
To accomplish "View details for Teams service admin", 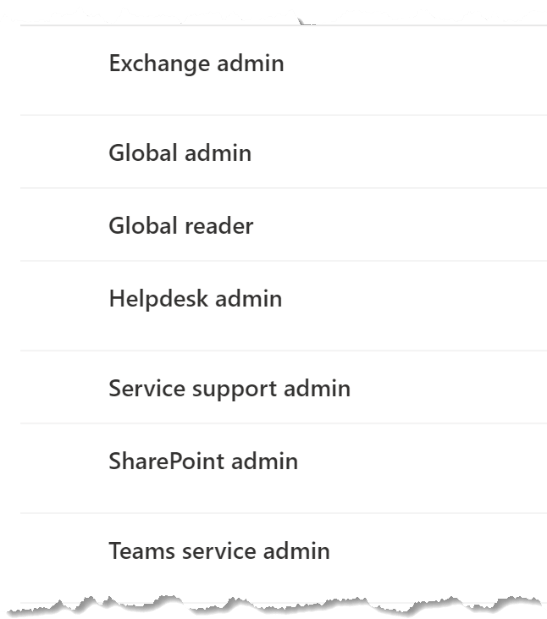I will (x=219, y=551).
